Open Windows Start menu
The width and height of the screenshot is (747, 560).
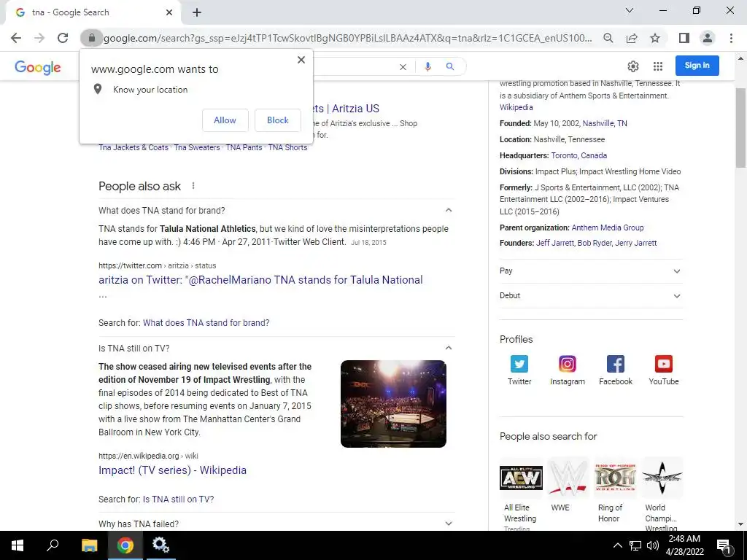coord(18,545)
